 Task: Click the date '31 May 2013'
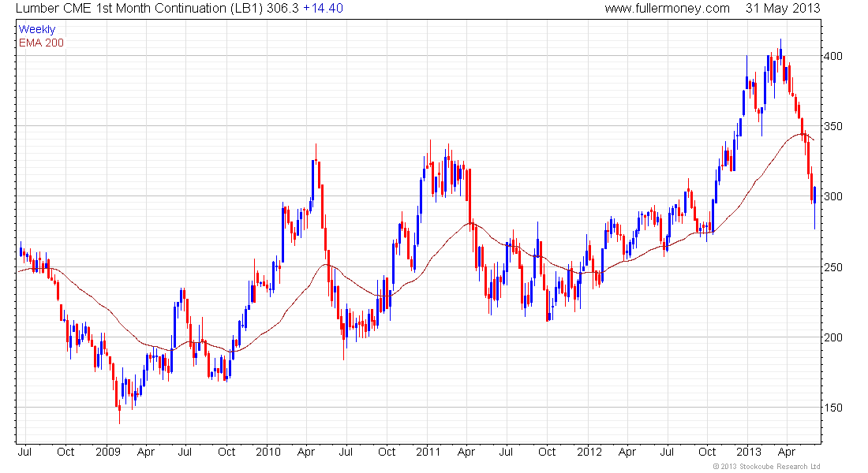[783, 9]
